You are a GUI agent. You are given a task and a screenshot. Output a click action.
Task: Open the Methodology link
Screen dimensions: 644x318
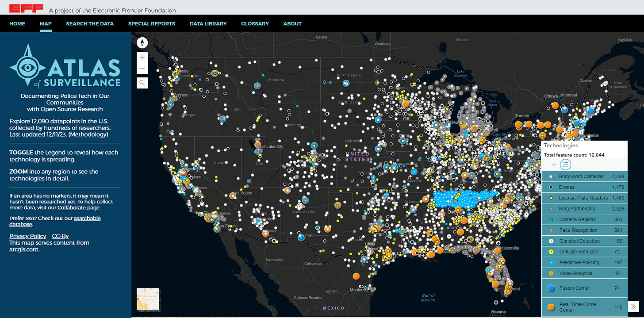(x=88, y=134)
